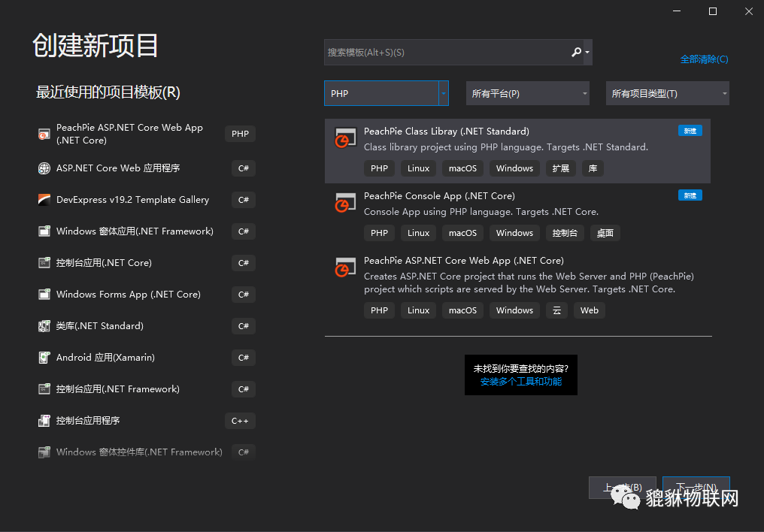Click the Class Library description mentioning .NET Standard
This screenshot has width=764, height=532.
tap(506, 147)
